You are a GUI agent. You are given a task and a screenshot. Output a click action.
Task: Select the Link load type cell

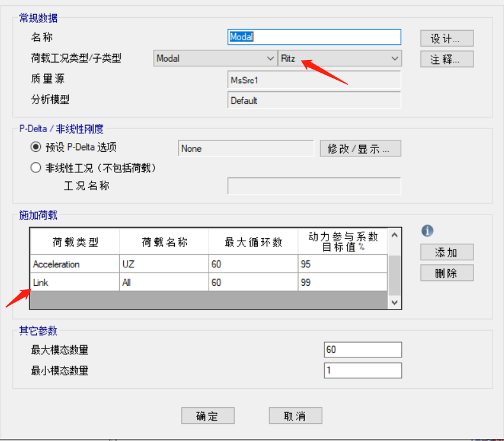(x=75, y=282)
